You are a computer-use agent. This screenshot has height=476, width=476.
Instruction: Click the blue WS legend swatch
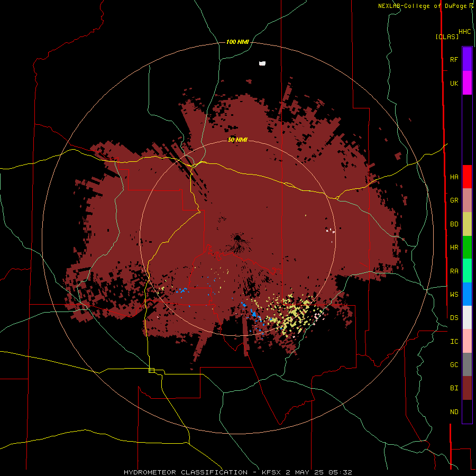pyautogui.click(x=467, y=294)
